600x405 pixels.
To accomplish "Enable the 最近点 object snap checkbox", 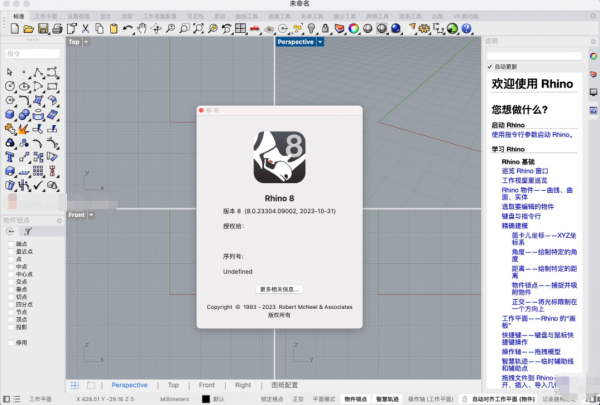I will point(11,251).
